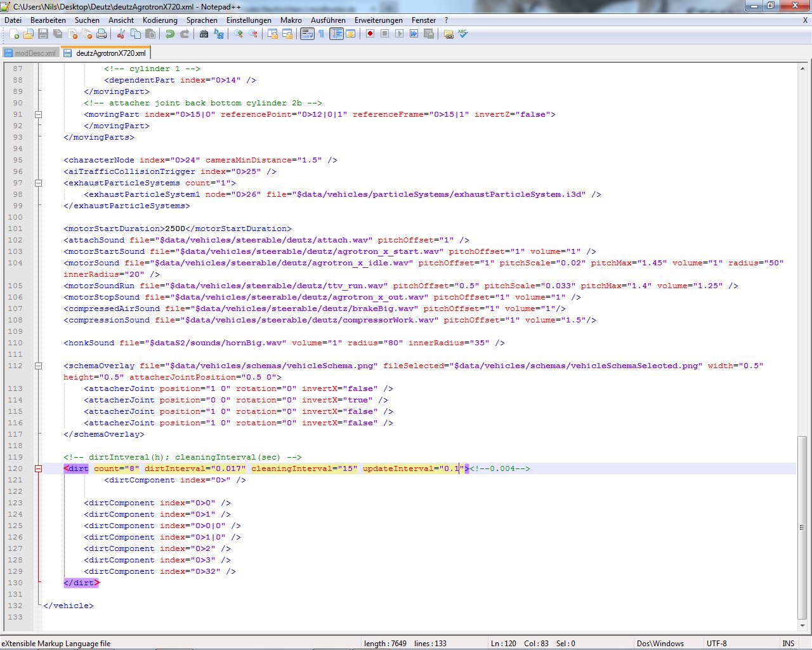Click 'length : 7649' in status bar

pyautogui.click(x=385, y=644)
